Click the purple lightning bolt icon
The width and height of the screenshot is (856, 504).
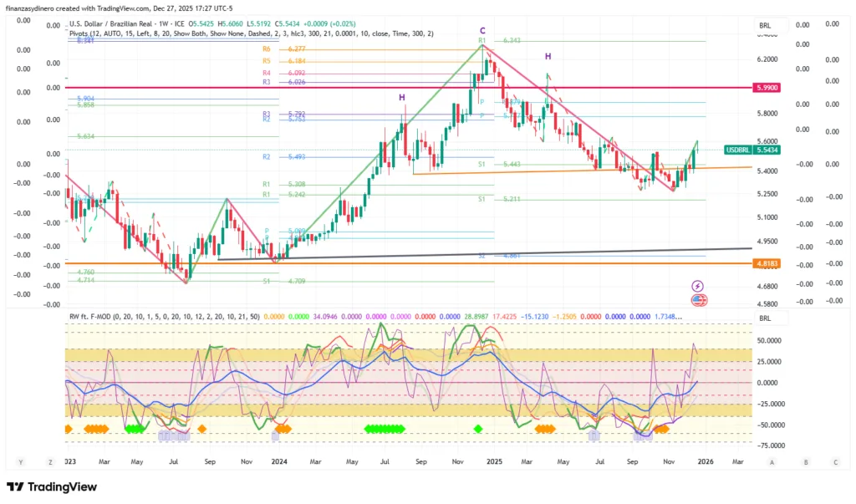[x=697, y=286]
